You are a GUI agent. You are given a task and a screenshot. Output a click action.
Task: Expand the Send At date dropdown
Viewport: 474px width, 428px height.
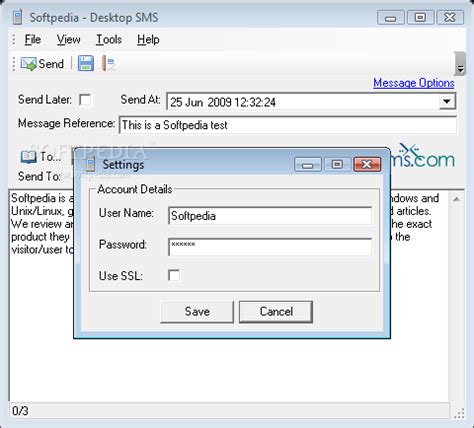(447, 101)
